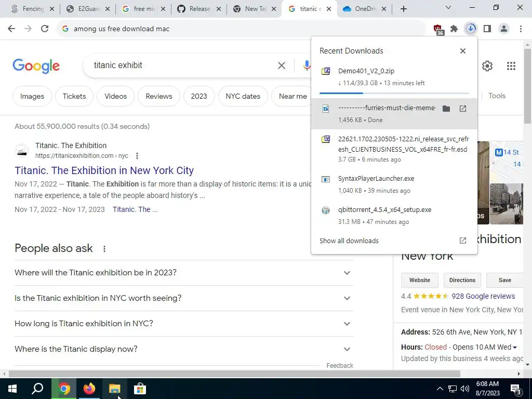Open the Windows Start menu
532x399 pixels.
pos(12,389)
